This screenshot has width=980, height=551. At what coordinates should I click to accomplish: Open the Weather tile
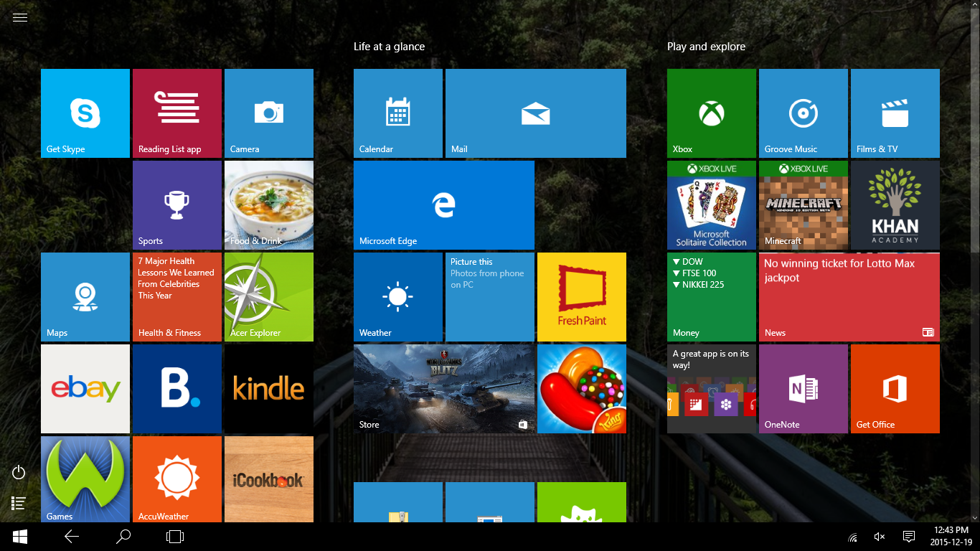pos(398,297)
